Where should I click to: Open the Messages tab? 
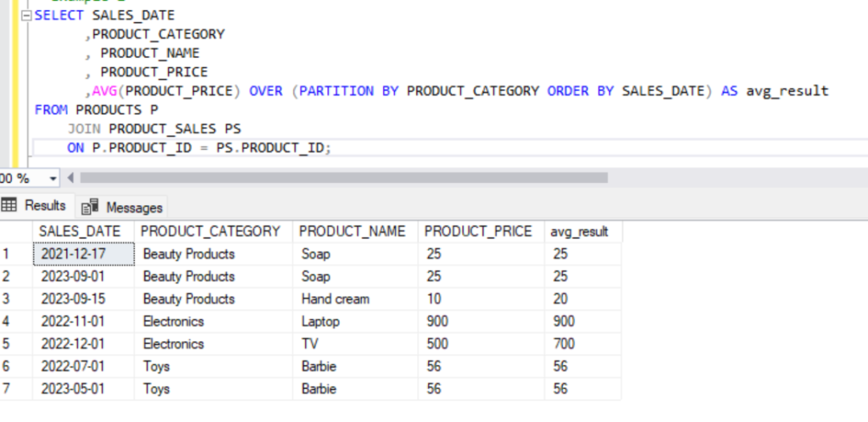123,207
